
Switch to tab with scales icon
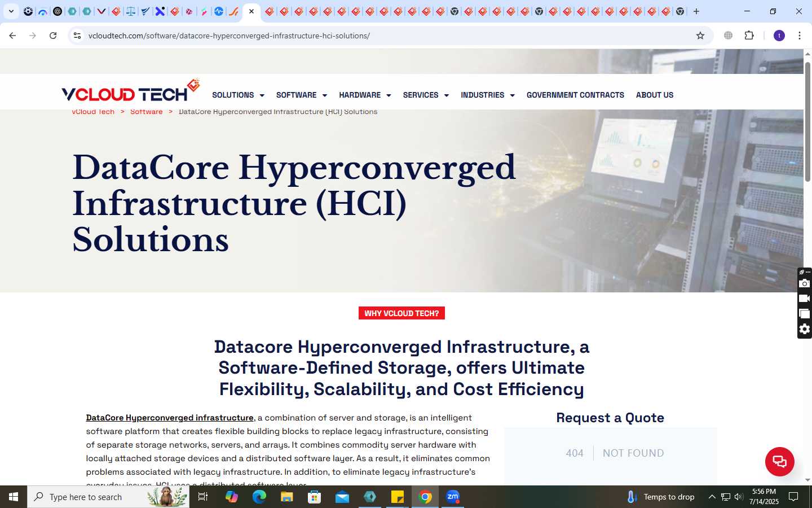coord(131,11)
